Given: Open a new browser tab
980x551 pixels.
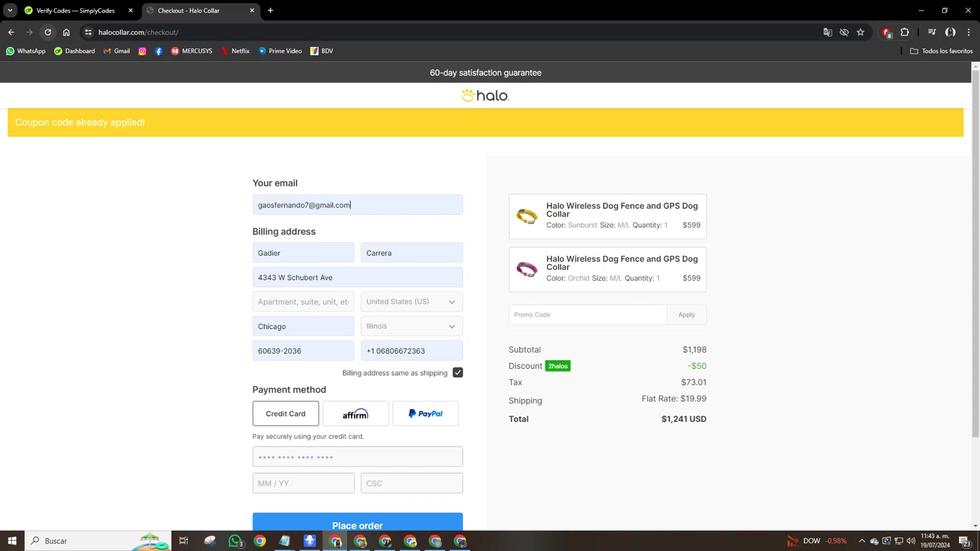Looking at the screenshot, I should (270, 10).
